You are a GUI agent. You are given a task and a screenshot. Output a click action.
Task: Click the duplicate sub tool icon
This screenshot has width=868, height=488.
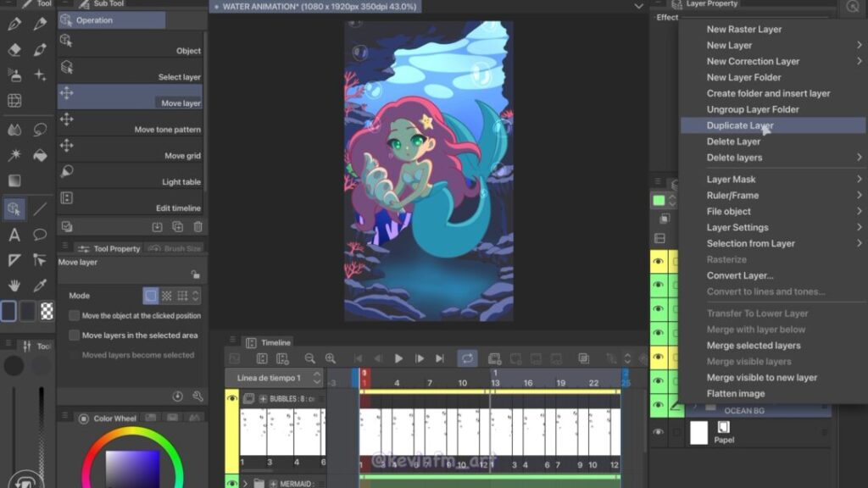click(178, 227)
